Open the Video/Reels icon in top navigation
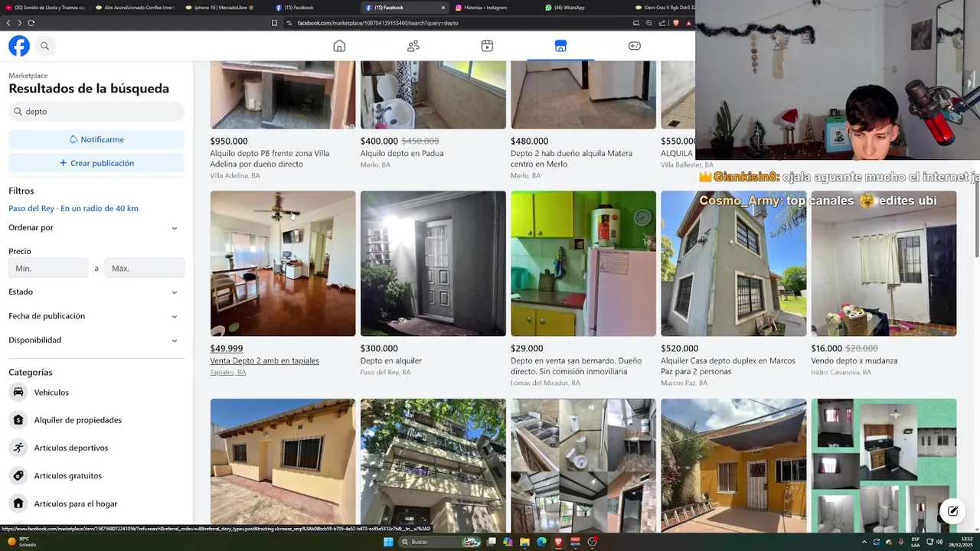The width and height of the screenshot is (980, 551). 487,46
